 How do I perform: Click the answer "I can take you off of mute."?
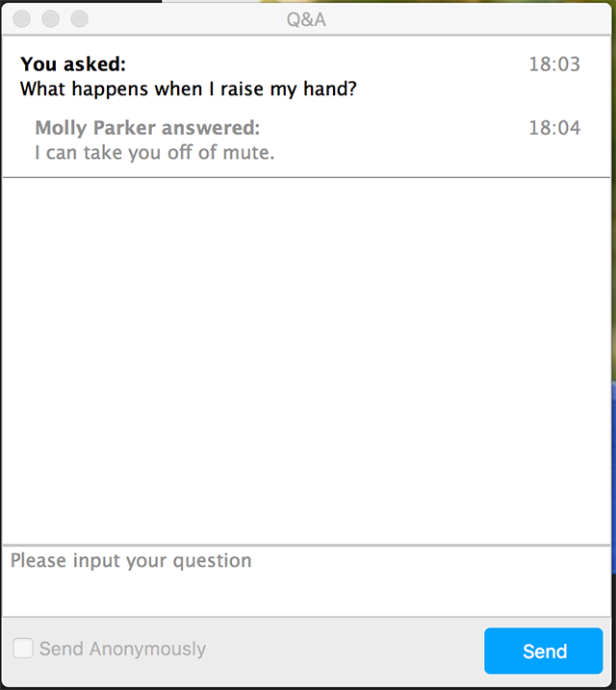(154, 153)
